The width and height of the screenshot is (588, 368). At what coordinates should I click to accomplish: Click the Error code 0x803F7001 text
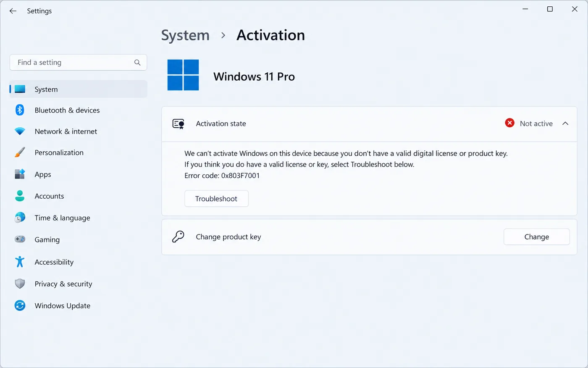222,176
